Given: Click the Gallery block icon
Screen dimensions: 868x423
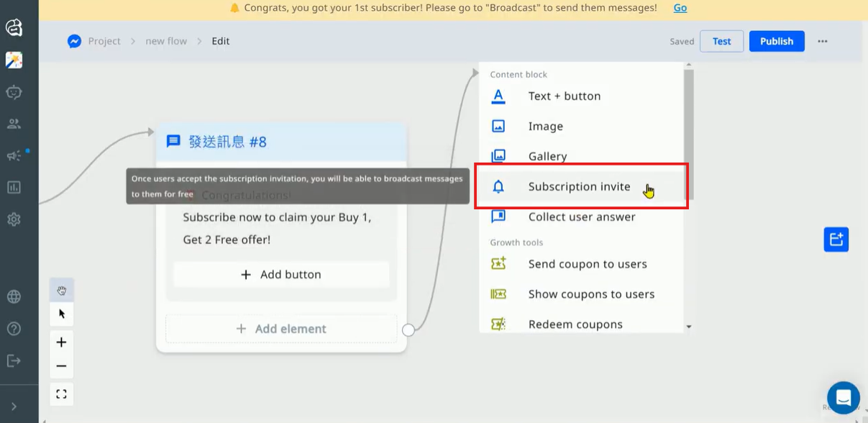Looking at the screenshot, I should pyautogui.click(x=498, y=156).
